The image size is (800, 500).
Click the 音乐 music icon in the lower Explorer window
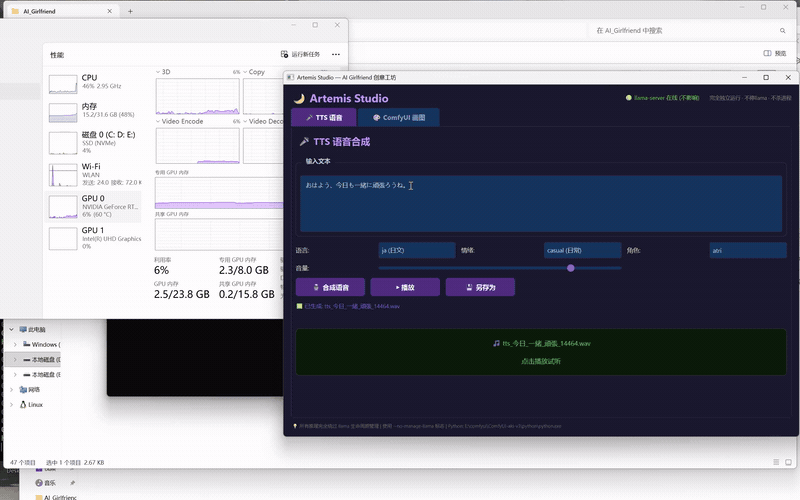click(39, 483)
